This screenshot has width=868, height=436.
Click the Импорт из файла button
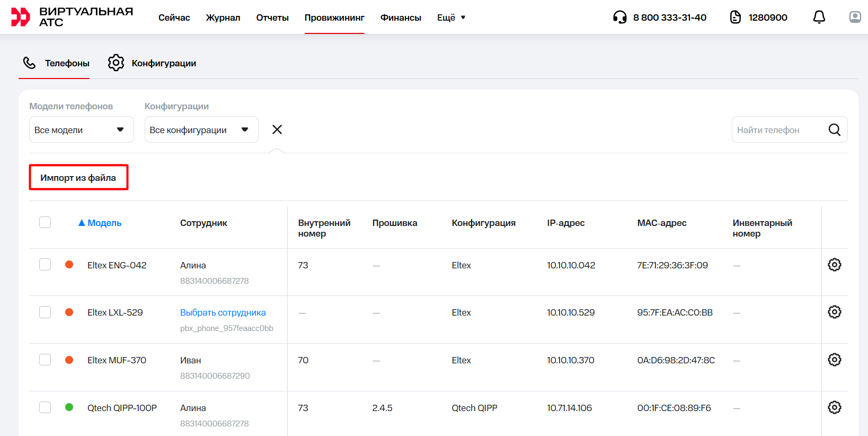coord(78,178)
